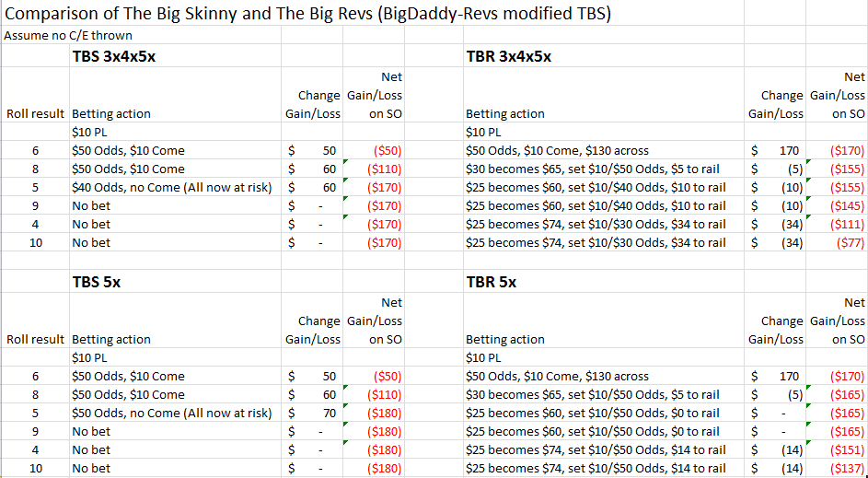Select the change cell showing $ 70

pyautogui.click(x=313, y=414)
